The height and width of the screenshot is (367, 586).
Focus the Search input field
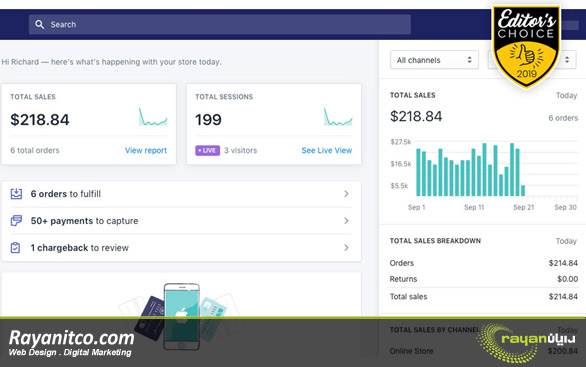[220, 25]
